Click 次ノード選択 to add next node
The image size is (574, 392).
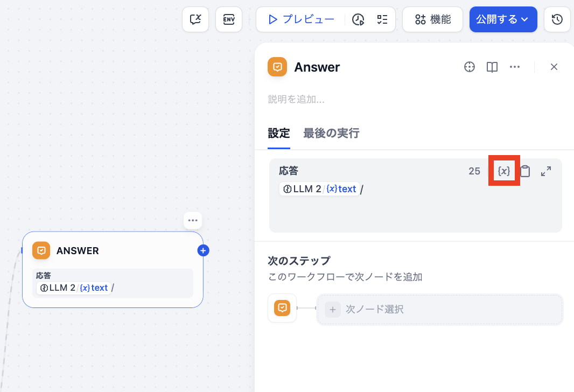[439, 310]
